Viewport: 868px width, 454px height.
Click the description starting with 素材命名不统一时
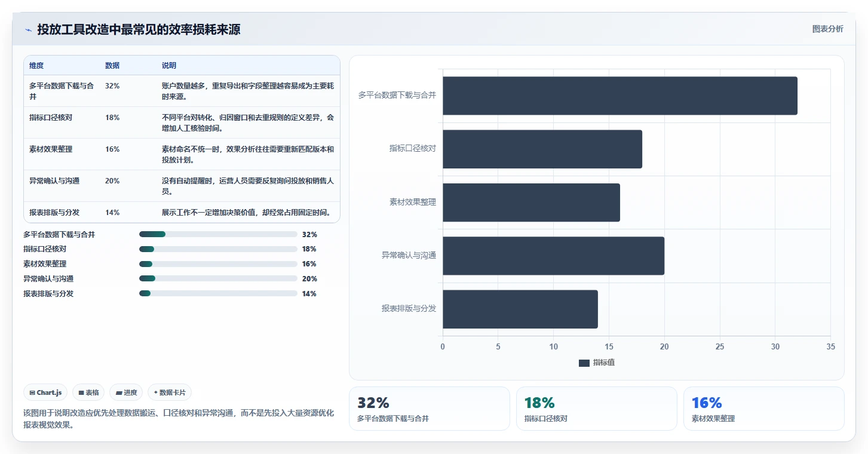point(248,154)
